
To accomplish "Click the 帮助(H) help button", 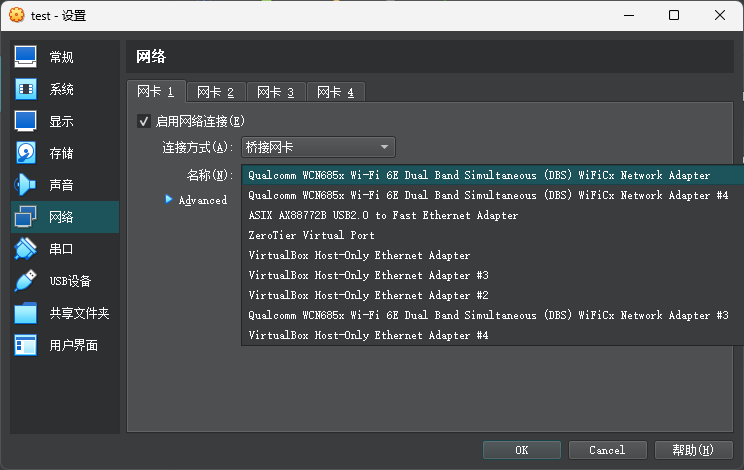I will pyautogui.click(x=695, y=450).
